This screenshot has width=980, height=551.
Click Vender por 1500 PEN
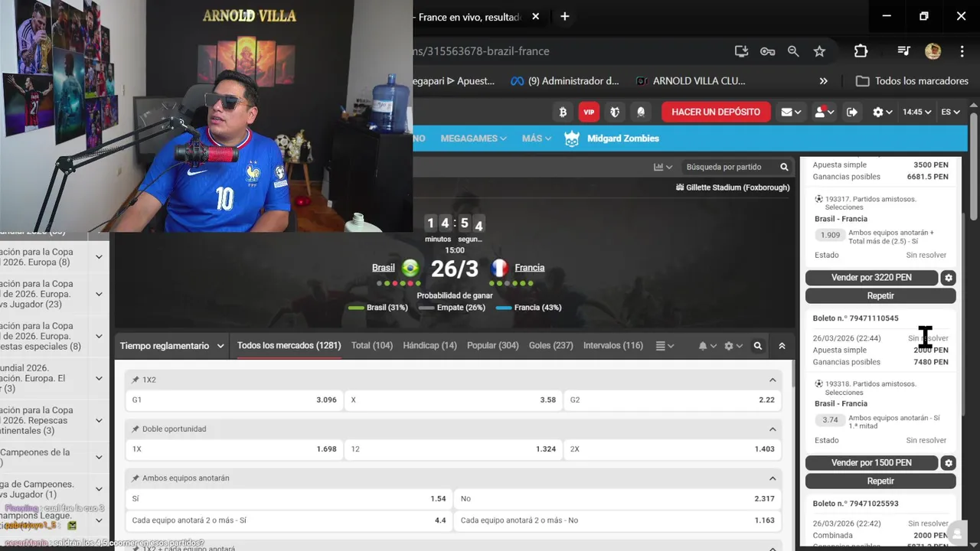click(871, 463)
